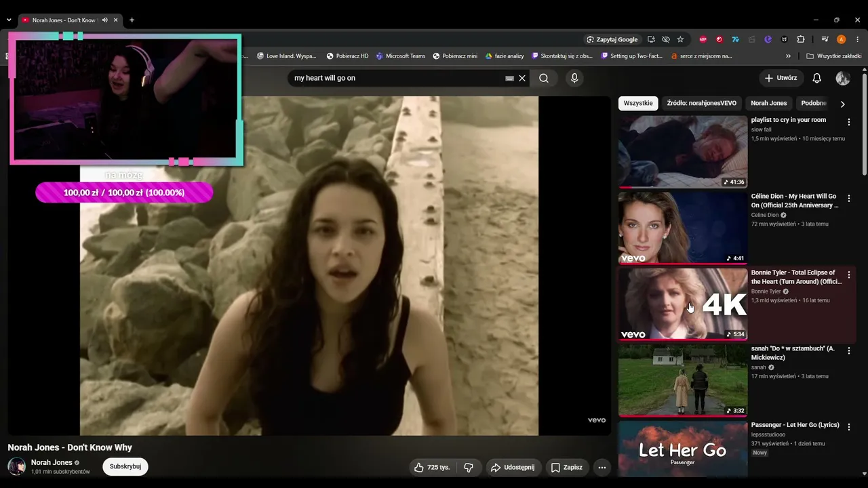Image resolution: width=868 pixels, height=488 pixels.
Task: Mute the Norah Jones browser tab
Action: tap(104, 20)
